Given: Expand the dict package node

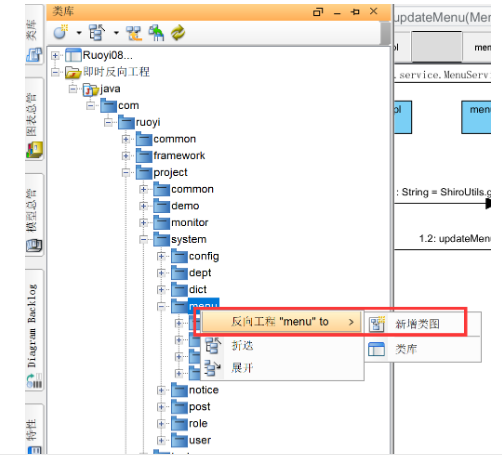Looking at the screenshot, I should click(161, 290).
